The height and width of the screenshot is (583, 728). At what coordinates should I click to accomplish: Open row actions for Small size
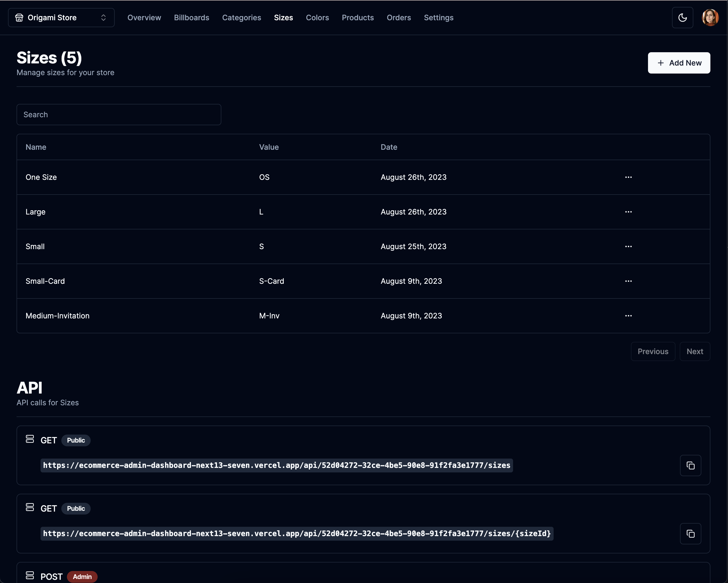(628, 247)
